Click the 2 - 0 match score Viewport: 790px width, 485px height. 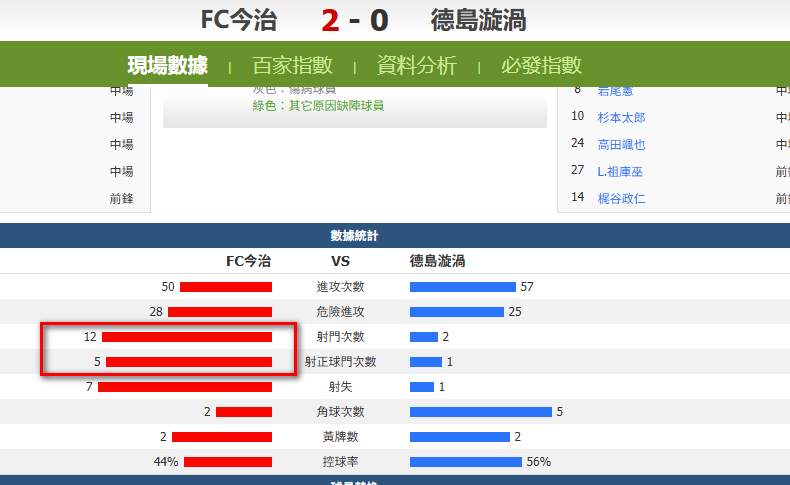(354, 20)
